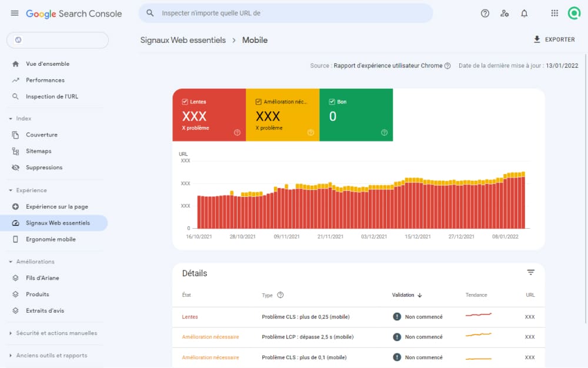The width and height of the screenshot is (588, 368).
Task: Click the 08/01/2022 chart axis label
Action: tap(505, 237)
